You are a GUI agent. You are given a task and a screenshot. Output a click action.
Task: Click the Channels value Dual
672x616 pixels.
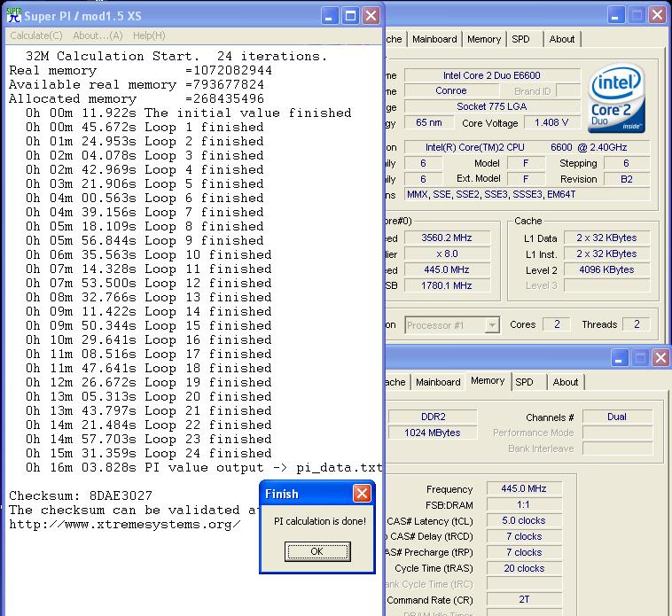tap(617, 417)
